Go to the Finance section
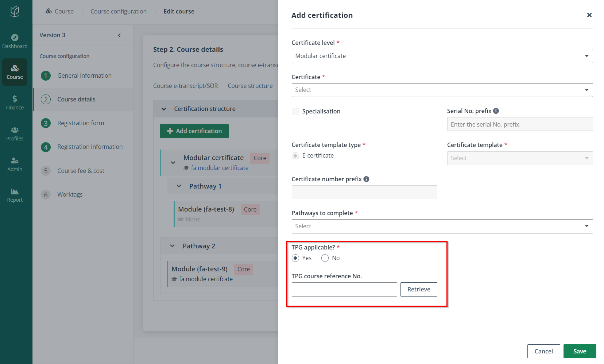This screenshot has height=364, width=604. (15, 103)
